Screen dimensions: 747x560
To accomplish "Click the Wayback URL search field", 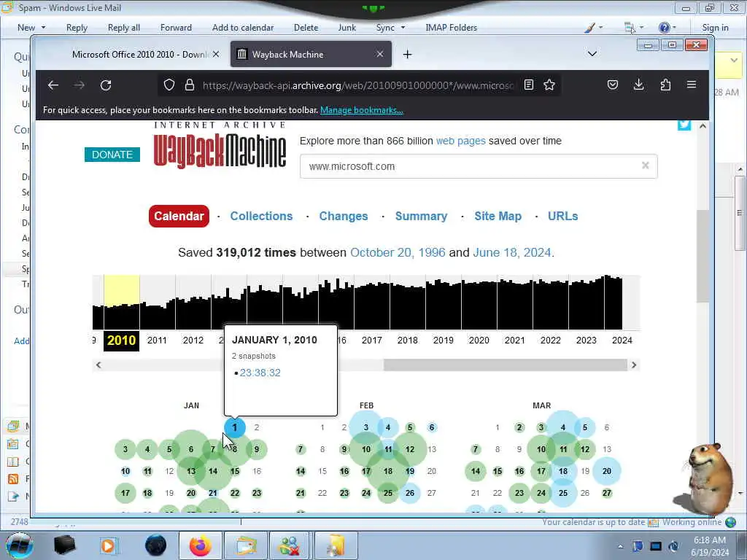I will [479, 166].
